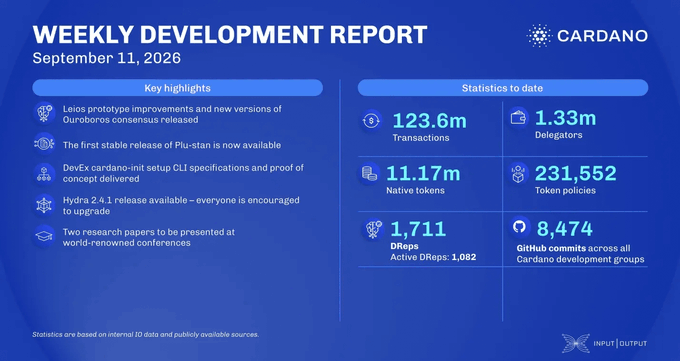
Task: Click the DevEx cardano-init hierarchy icon
Action: pyautogui.click(x=45, y=174)
